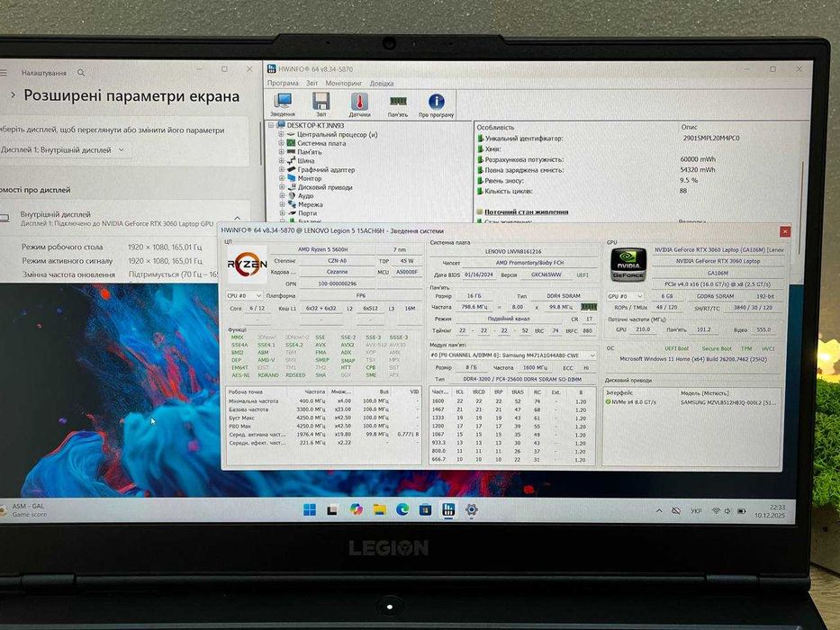Click ASM - GAL game score widget on taskbar
Image resolution: width=840 pixels, height=630 pixels.
pyautogui.click(x=24, y=510)
